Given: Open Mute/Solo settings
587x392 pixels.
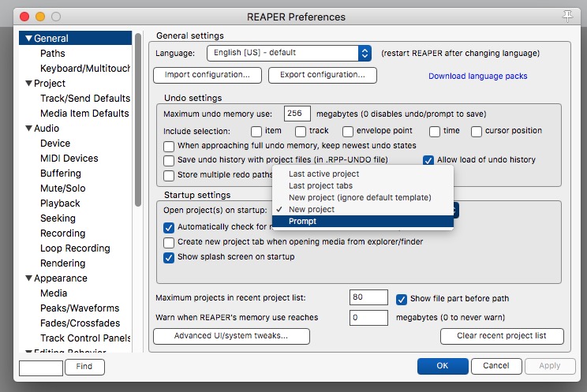Looking at the screenshot, I should click(62, 189).
